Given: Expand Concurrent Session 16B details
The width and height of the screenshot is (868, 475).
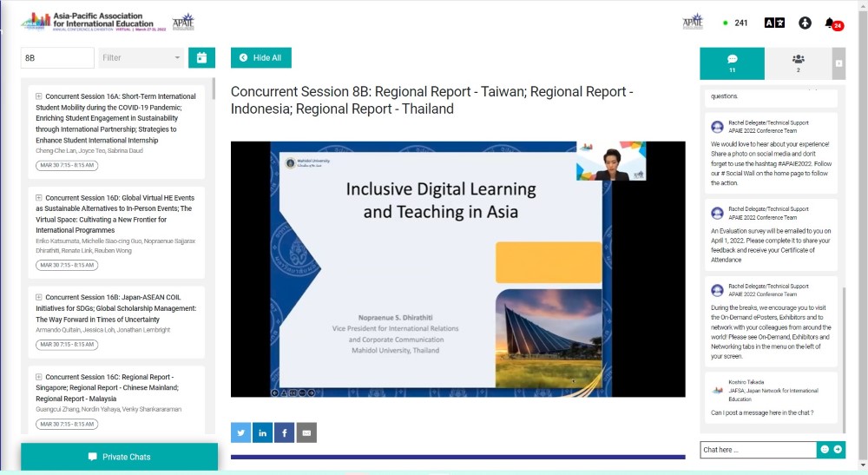Looking at the screenshot, I should click(39, 297).
